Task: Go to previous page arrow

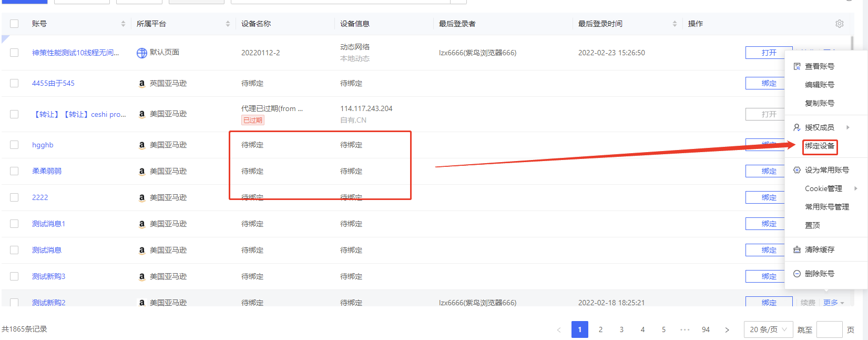Action: (559, 329)
